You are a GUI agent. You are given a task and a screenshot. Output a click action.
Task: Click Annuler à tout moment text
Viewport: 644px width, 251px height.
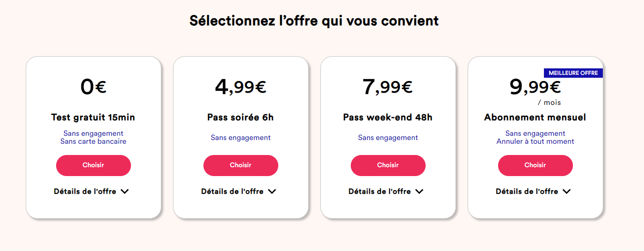(535, 141)
